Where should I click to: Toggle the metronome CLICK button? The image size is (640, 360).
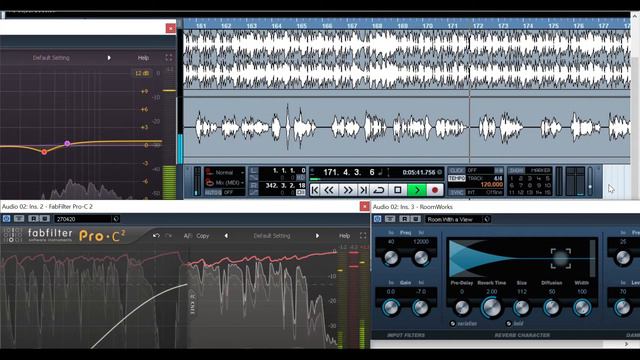pos(456,171)
